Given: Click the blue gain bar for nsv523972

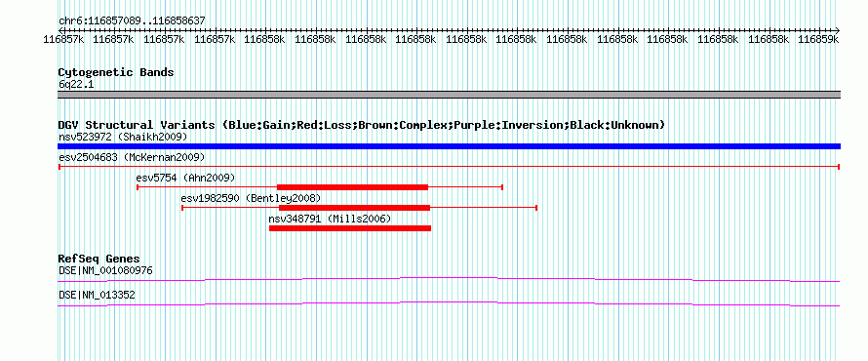Looking at the screenshot, I should point(449,146).
